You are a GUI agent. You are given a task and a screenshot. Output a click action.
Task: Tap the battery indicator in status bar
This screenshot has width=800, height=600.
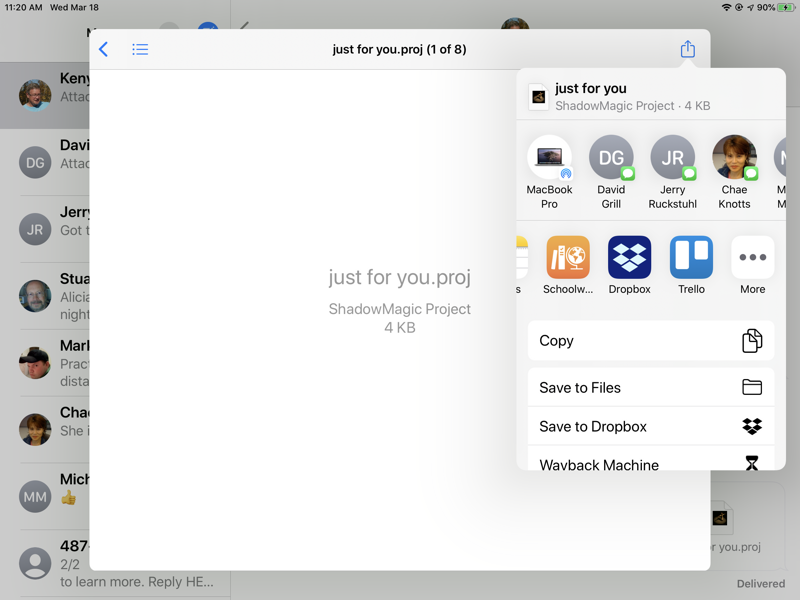pos(784,7)
